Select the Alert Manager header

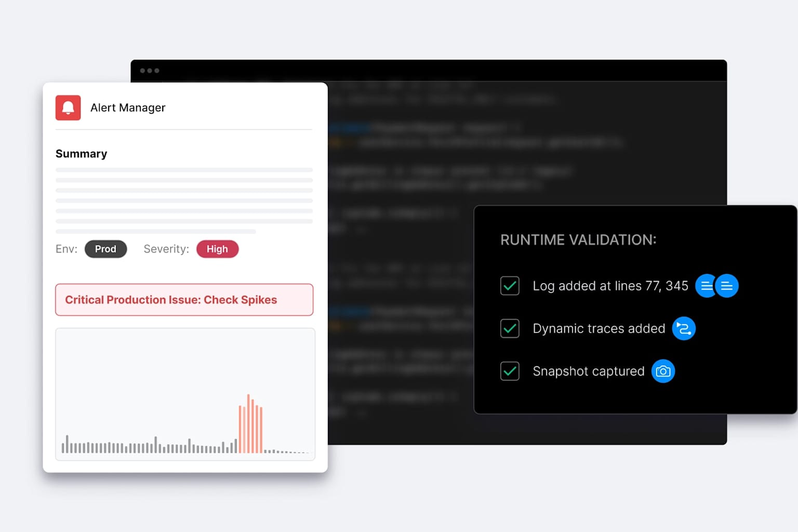pos(128,108)
